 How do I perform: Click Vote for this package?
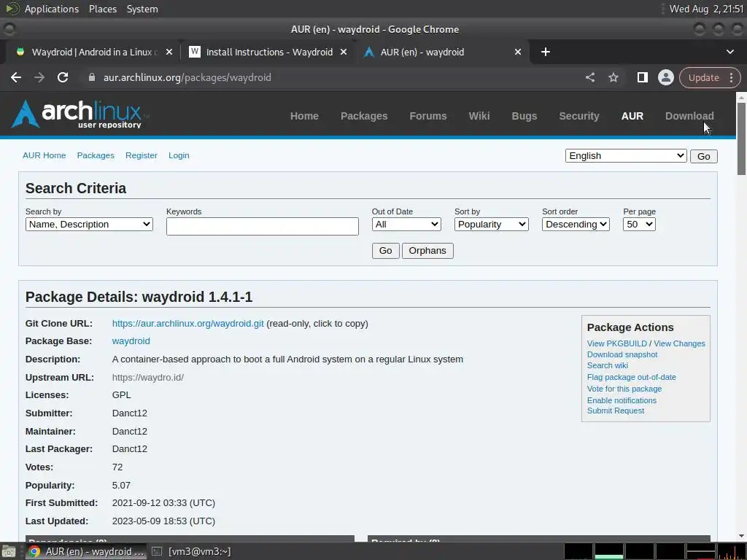[x=624, y=389]
